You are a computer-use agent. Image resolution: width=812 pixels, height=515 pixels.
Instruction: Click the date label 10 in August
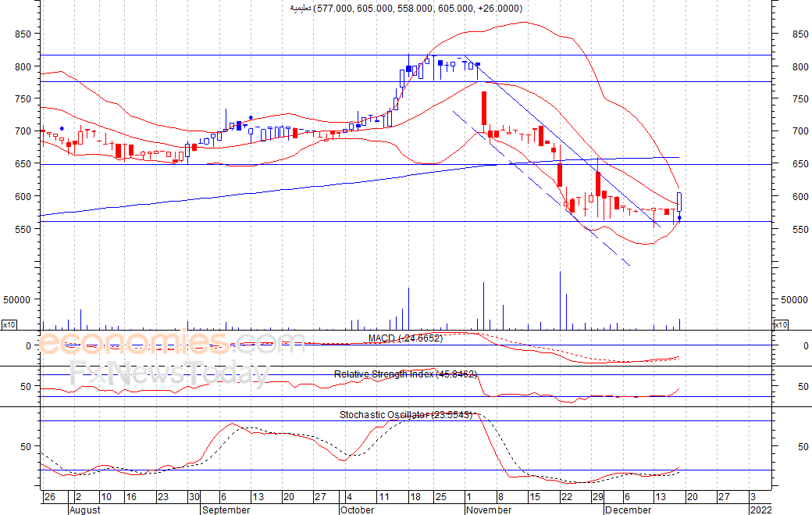click(106, 497)
